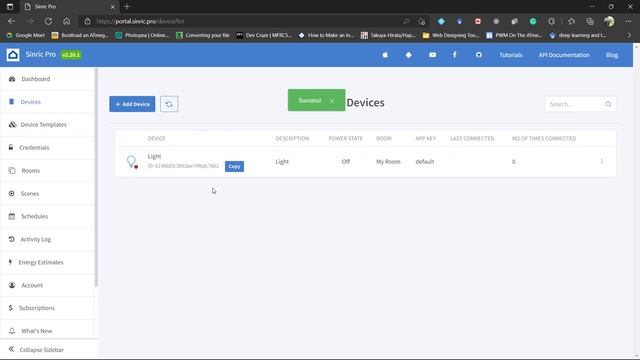The width and height of the screenshot is (640, 360).
Task: Expand the bookmarks overflow chevron
Action: pos(629,36)
